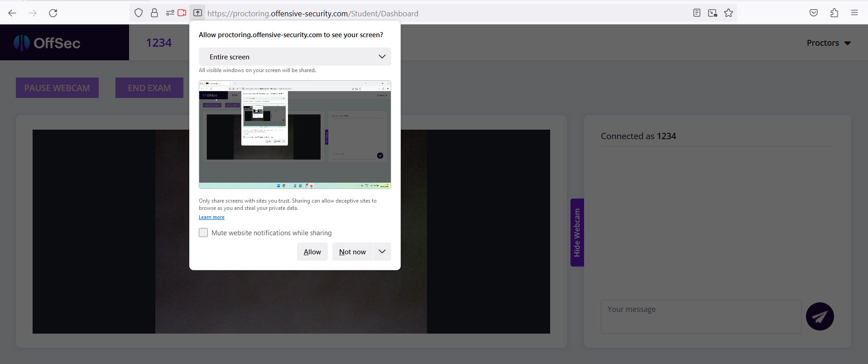The height and width of the screenshot is (364, 868).
Task: Enable Mute website notifications while sharing checkbox
Action: [203, 233]
